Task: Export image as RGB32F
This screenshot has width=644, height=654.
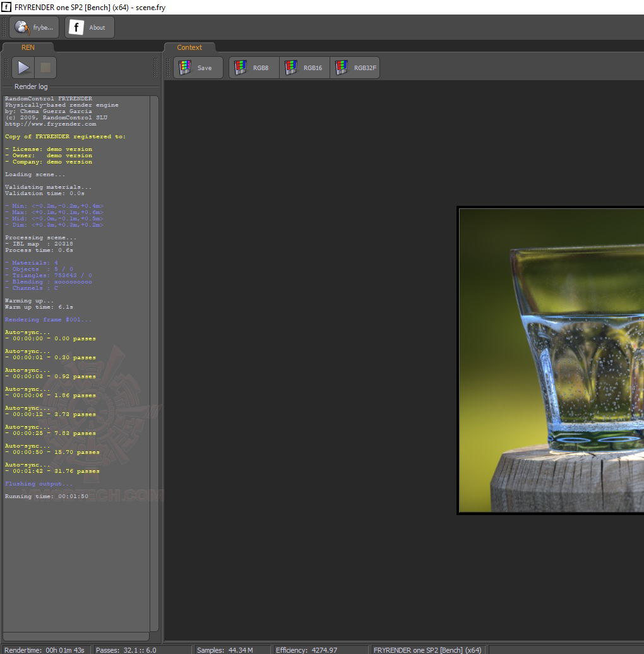Action: pos(355,68)
